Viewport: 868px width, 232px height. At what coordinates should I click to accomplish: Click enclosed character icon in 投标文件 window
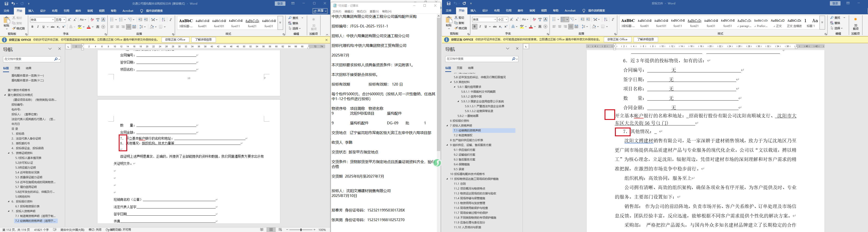point(545,27)
